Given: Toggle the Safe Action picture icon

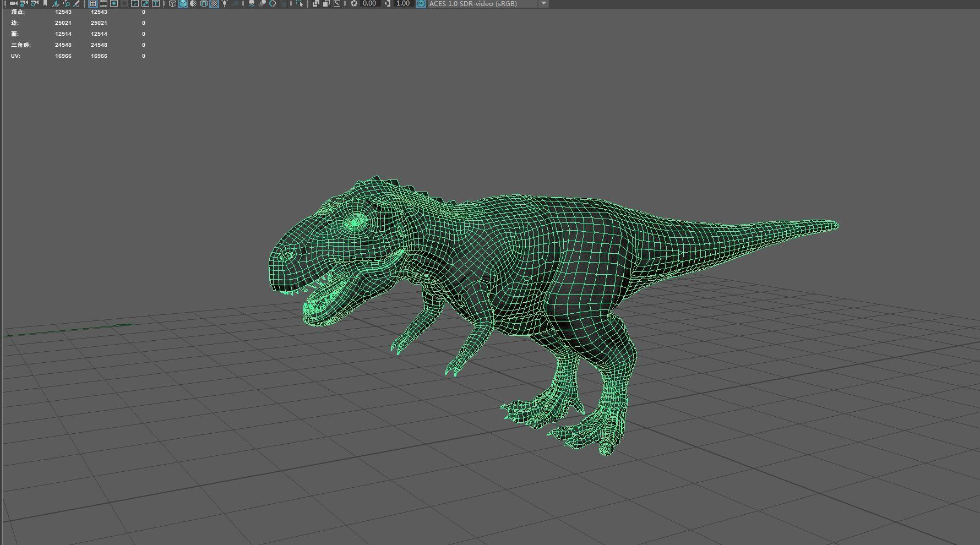Looking at the screenshot, I should click(x=145, y=3).
